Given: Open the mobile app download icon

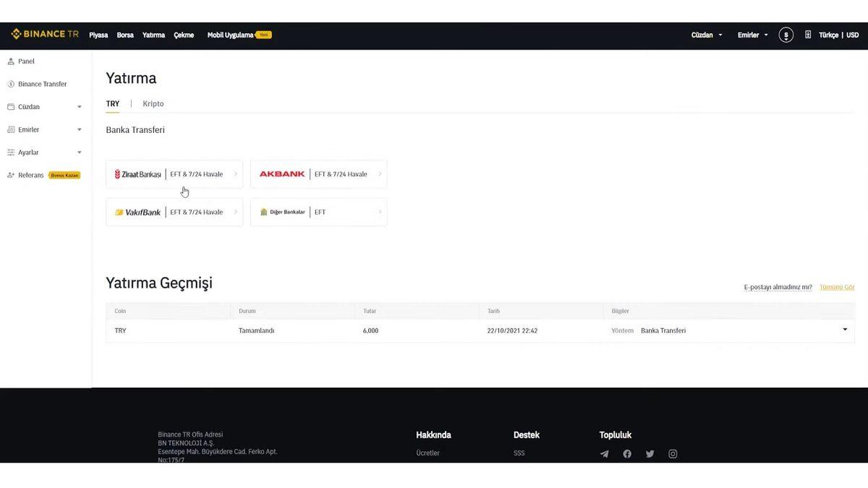Looking at the screenshot, I should tap(807, 34).
